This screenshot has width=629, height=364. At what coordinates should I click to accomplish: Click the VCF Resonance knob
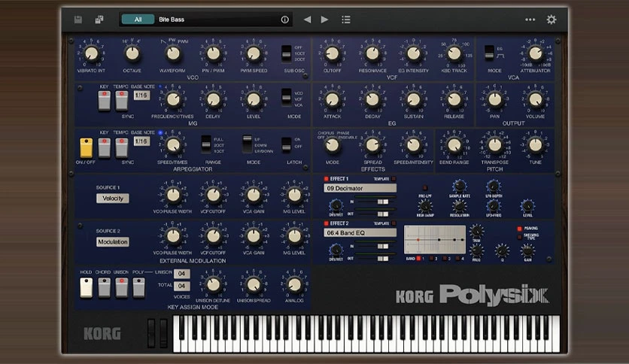(x=372, y=53)
